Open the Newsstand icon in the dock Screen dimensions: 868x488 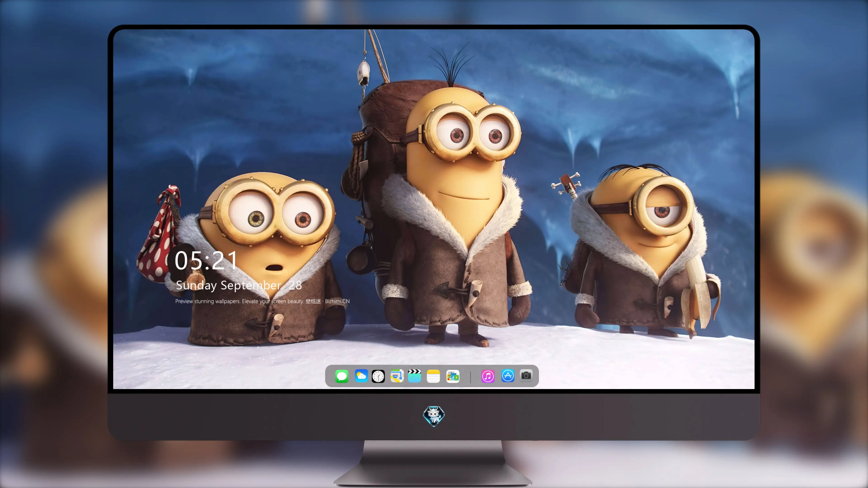tap(453, 376)
